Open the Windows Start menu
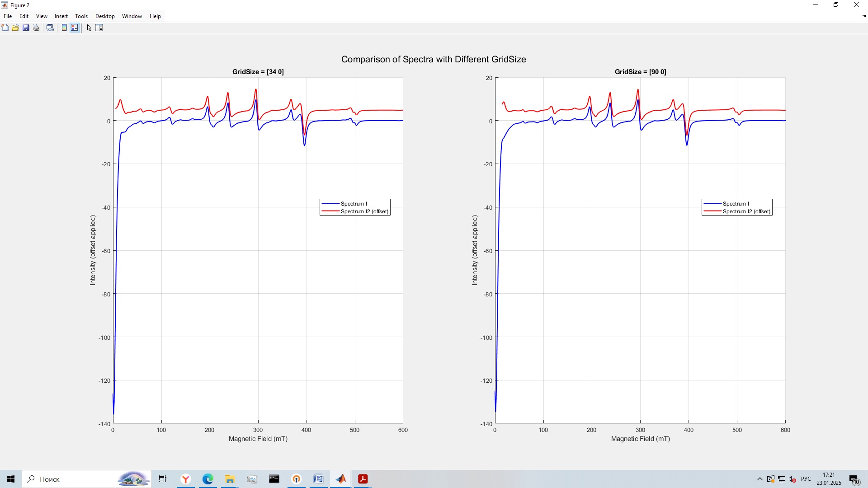This screenshot has width=868, height=488. (11, 479)
